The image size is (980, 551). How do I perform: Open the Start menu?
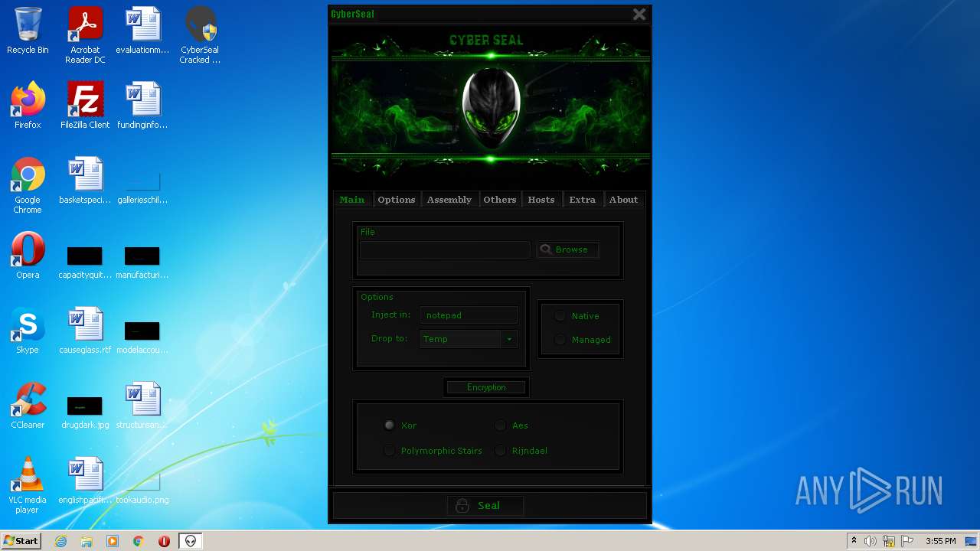[x=21, y=541]
